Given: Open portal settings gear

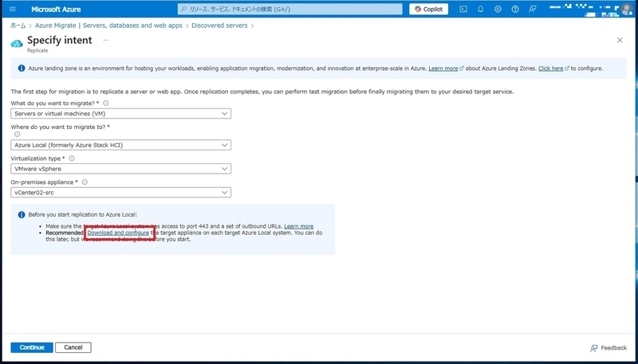Looking at the screenshot, I should point(498,10).
